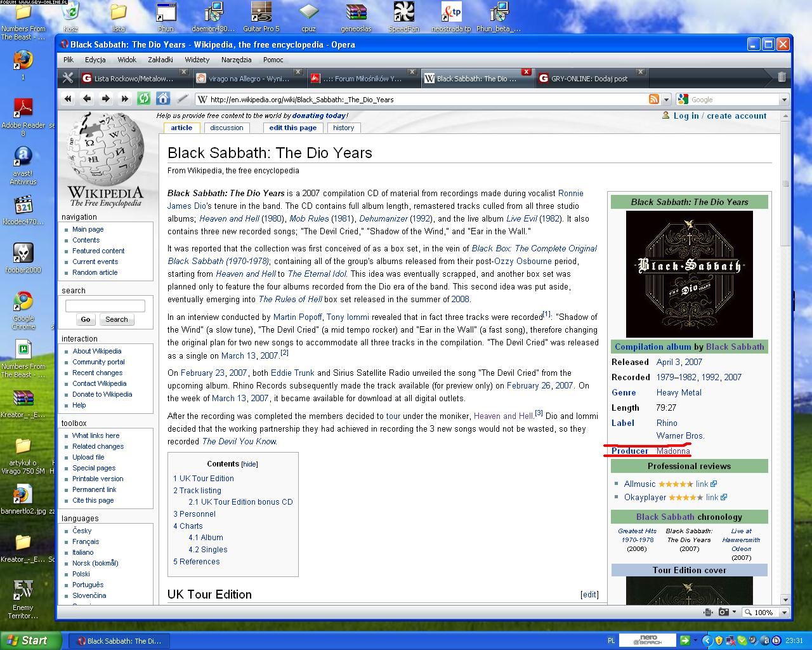
Task: Expand the address bar dropdown arrow
Action: pyautogui.click(x=666, y=100)
